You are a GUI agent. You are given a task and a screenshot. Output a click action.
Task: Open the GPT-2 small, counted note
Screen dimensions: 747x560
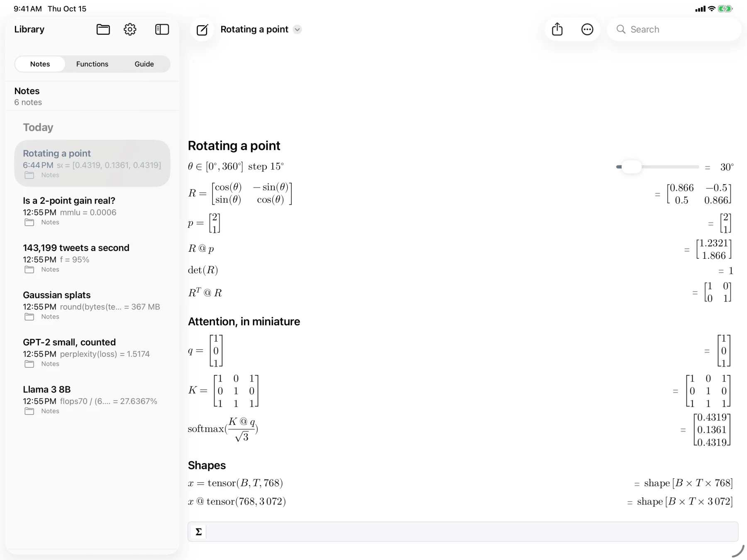click(92, 353)
